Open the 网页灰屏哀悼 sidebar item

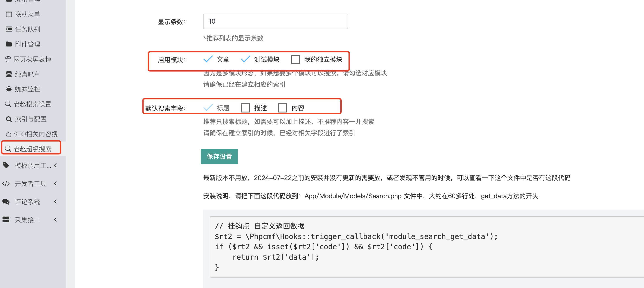coord(33,59)
